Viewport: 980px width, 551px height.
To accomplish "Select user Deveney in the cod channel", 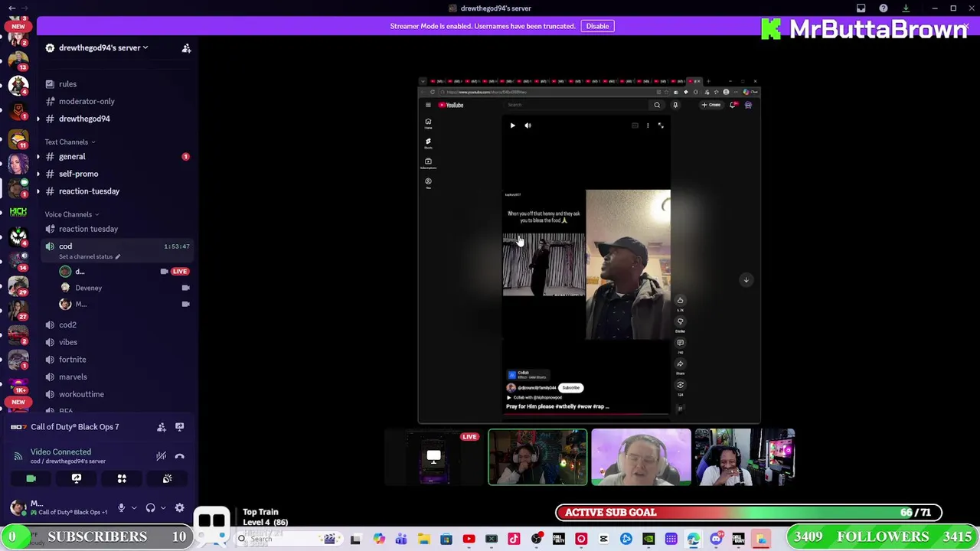I will 88,288.
